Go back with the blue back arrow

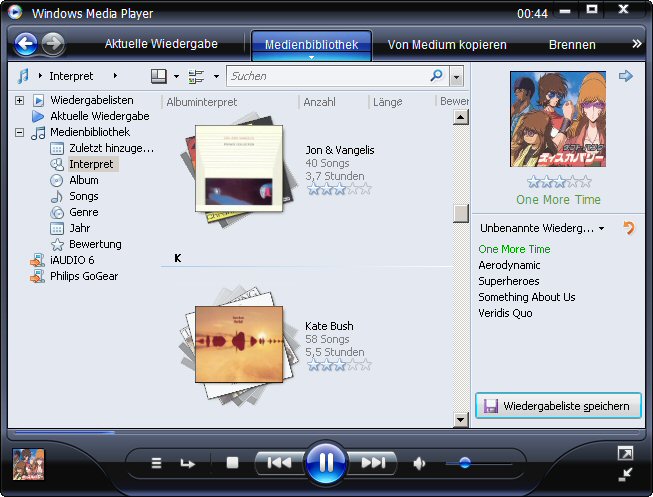click(26, 43)
